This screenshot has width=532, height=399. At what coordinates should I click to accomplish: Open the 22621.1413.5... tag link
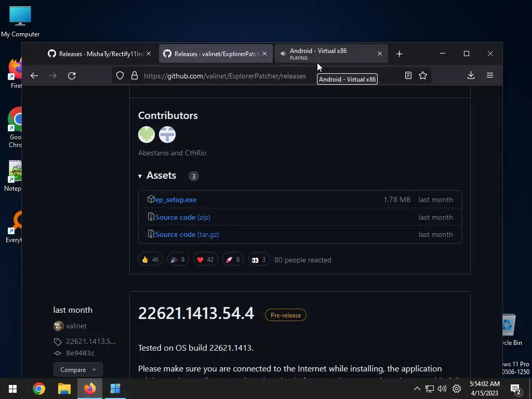click(90, 342)
